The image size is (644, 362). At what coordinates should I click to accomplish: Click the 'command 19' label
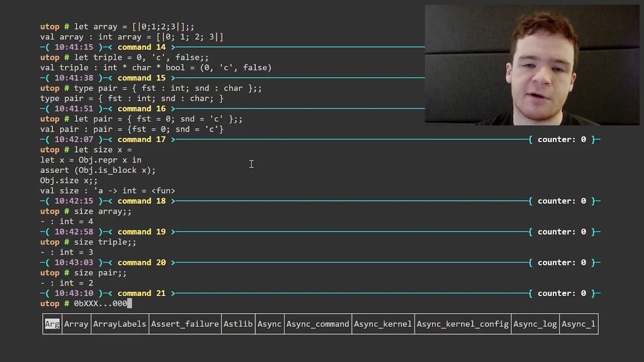pos(141,232)
